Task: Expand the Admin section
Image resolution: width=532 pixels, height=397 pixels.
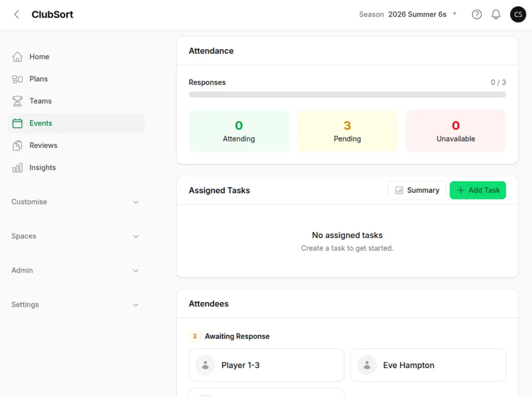Action: [76, 270]
